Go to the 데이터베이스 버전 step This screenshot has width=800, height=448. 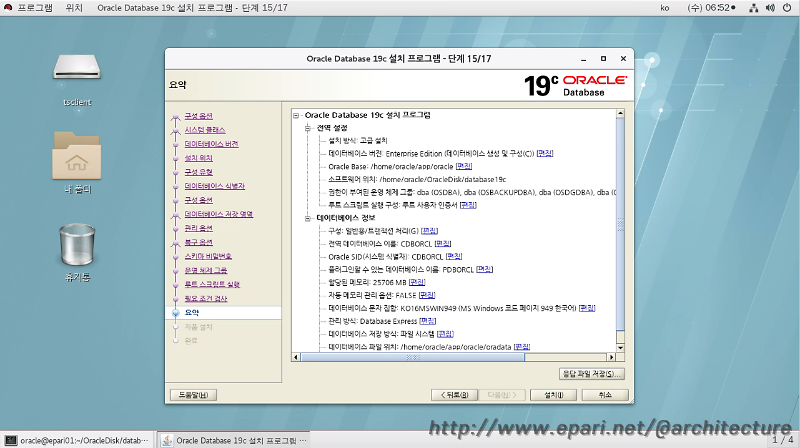tap(211, 144)
